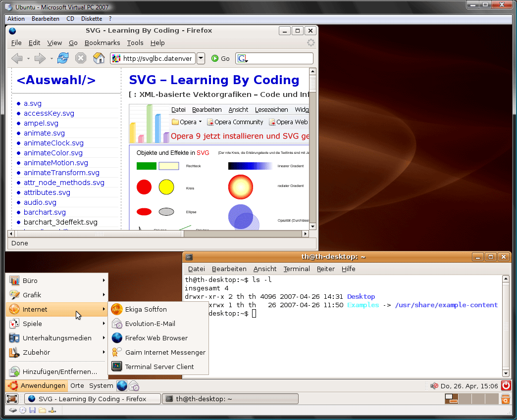Open the back button history dropdown arrow
517x420 pixels.
pyautogui.click(x=28, y=59)
